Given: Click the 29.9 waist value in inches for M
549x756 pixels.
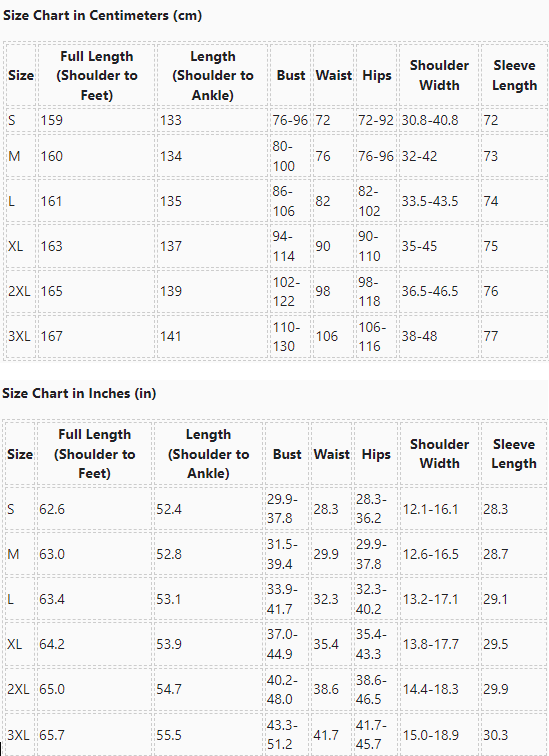Looking at the screenshot, I should (326, 554).
